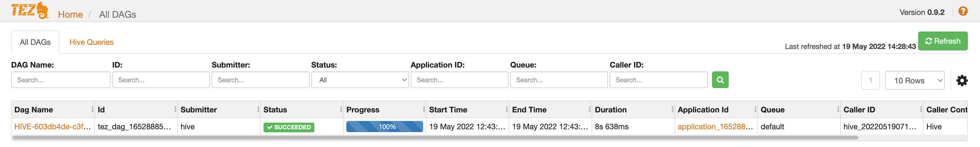Screen dimensions: 980x147
Task: Expand the 10 Rows per-page dropdown
Action: tap(914, 81)
